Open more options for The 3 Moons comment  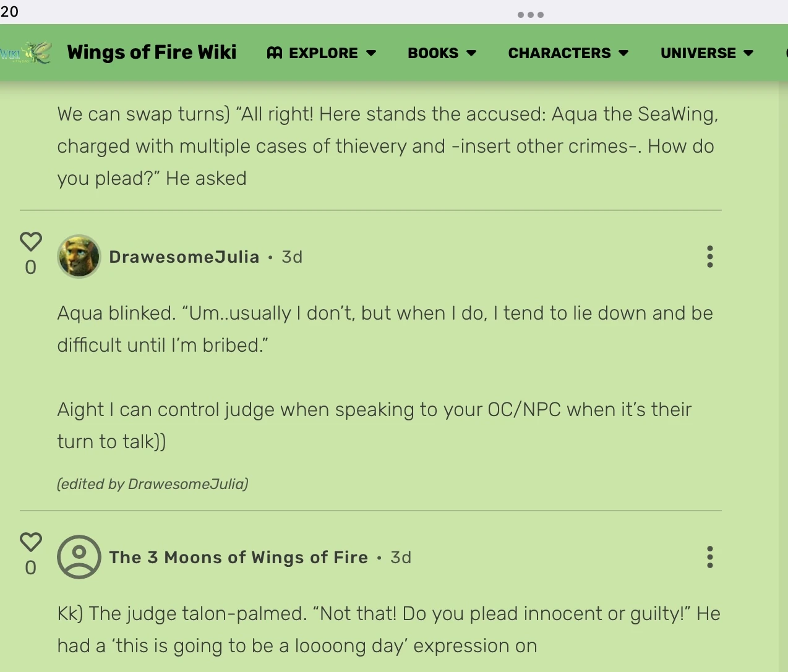tap(710, 557)
